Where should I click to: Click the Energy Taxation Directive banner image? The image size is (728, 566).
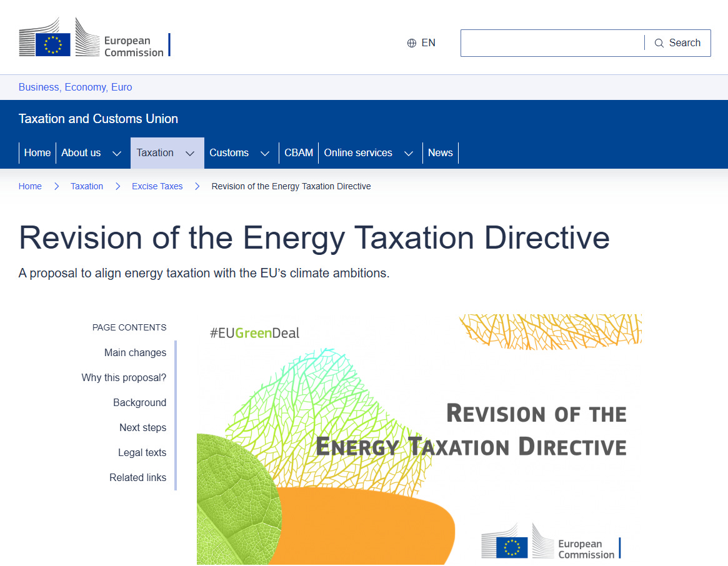point(419,439)
